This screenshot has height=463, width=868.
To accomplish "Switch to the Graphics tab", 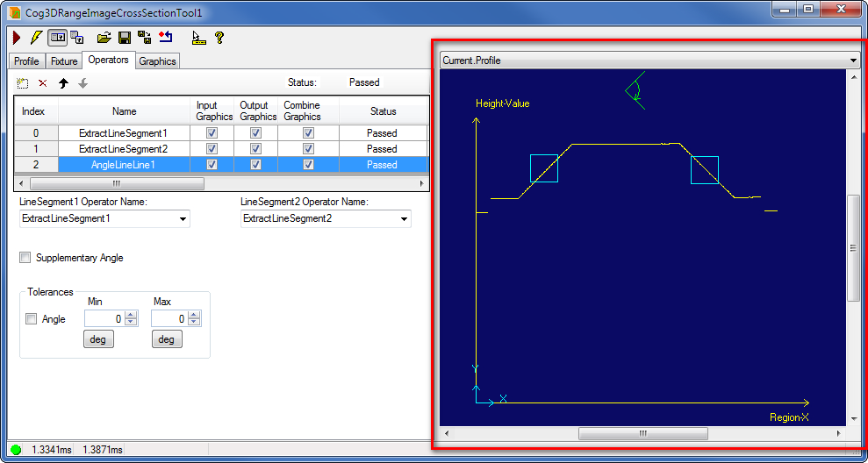I will click(157, 61).
